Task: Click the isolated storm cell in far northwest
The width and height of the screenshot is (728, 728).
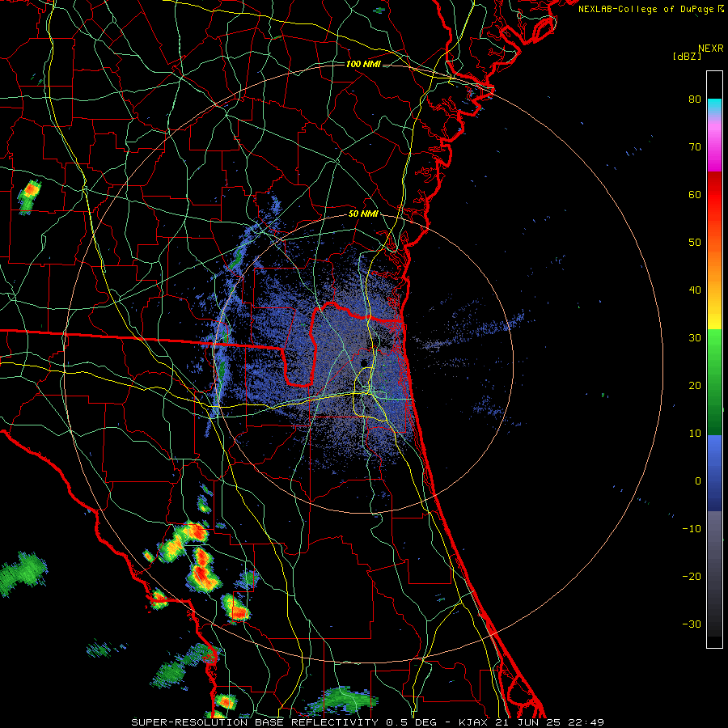Action: click(29, 196)
